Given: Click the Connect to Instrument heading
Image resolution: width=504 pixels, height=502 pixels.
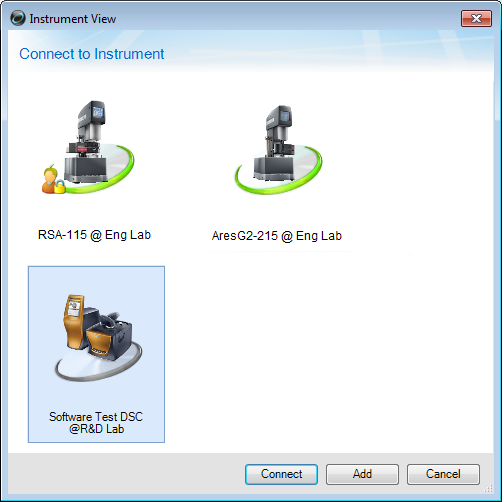Looking at the screenshot, I should tap(92, 54).
